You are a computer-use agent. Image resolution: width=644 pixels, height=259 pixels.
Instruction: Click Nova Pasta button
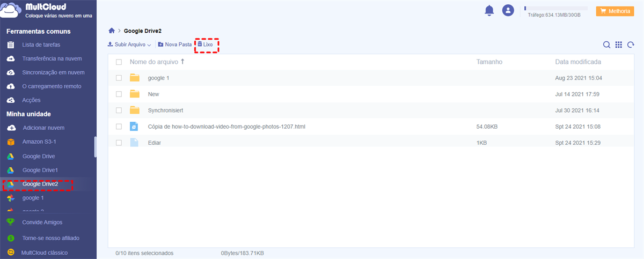tap(174, 45)
